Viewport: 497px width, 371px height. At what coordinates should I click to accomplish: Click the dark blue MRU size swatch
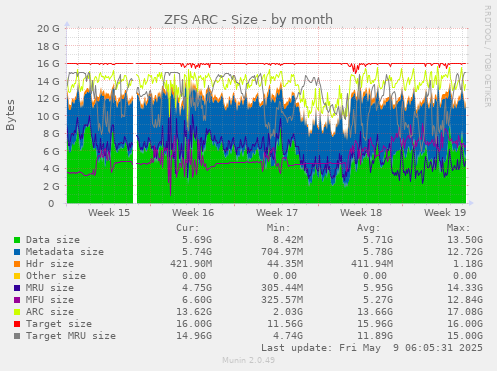17,288
